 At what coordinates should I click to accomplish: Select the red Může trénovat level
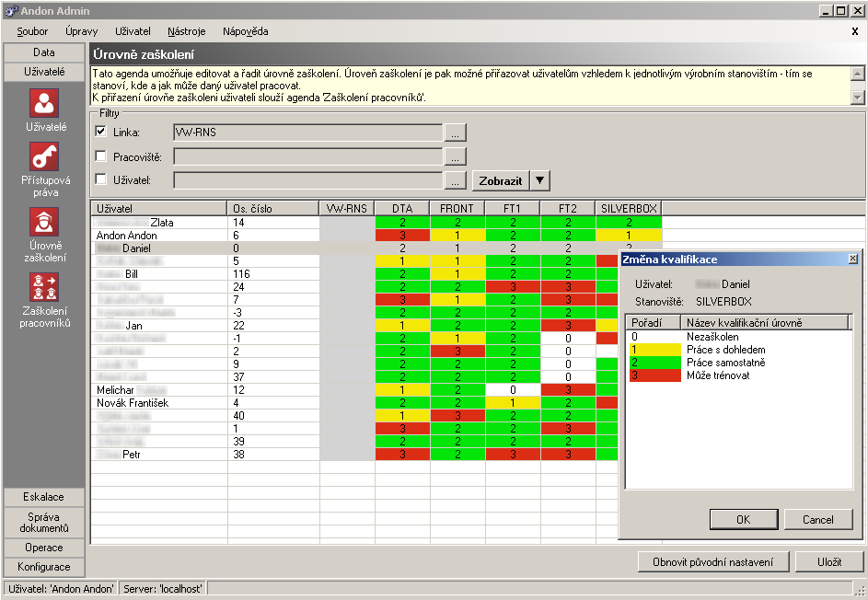pos(718,375)
